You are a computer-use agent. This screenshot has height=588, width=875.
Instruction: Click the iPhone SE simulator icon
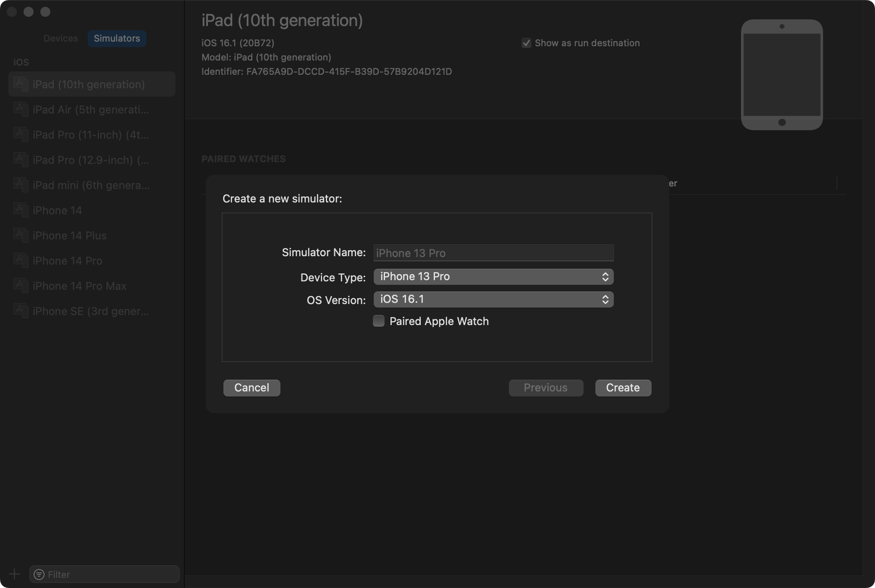(x=21, y=311)
